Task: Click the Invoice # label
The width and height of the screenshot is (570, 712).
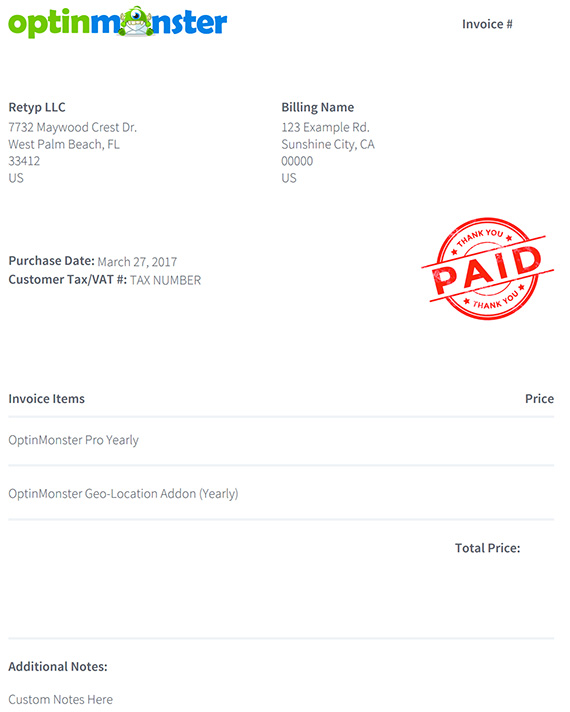Action: coord(487,24)
